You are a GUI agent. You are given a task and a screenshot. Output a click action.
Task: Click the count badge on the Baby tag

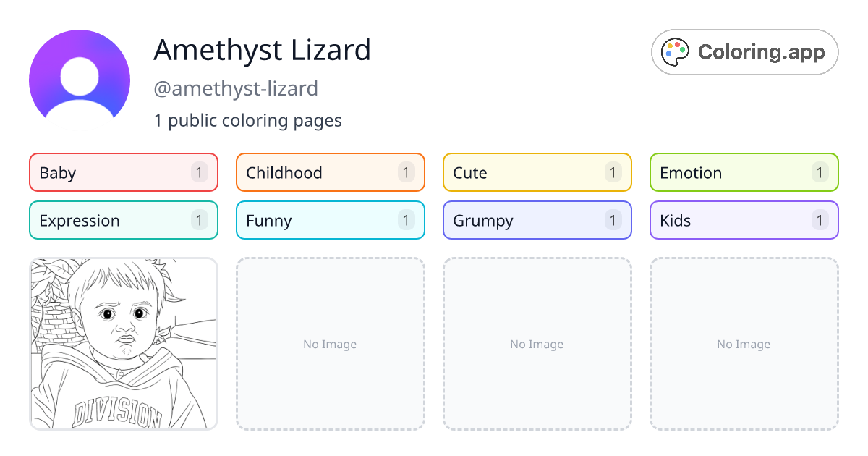[199, 172]
